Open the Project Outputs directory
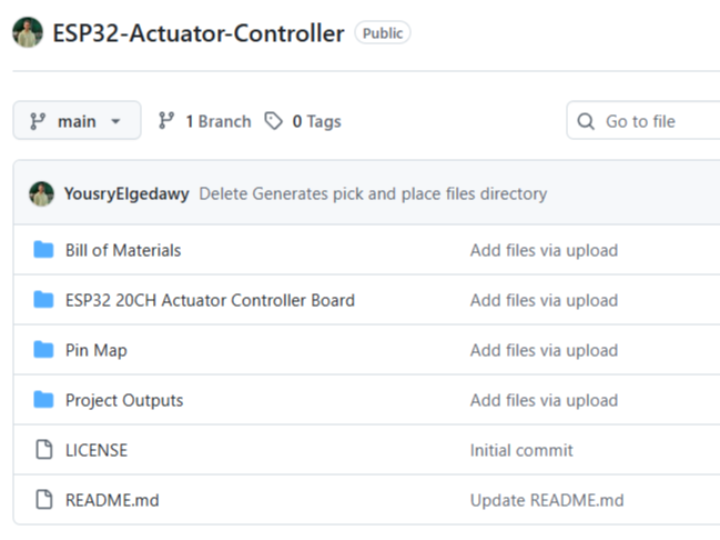 (x=124, y=400)
